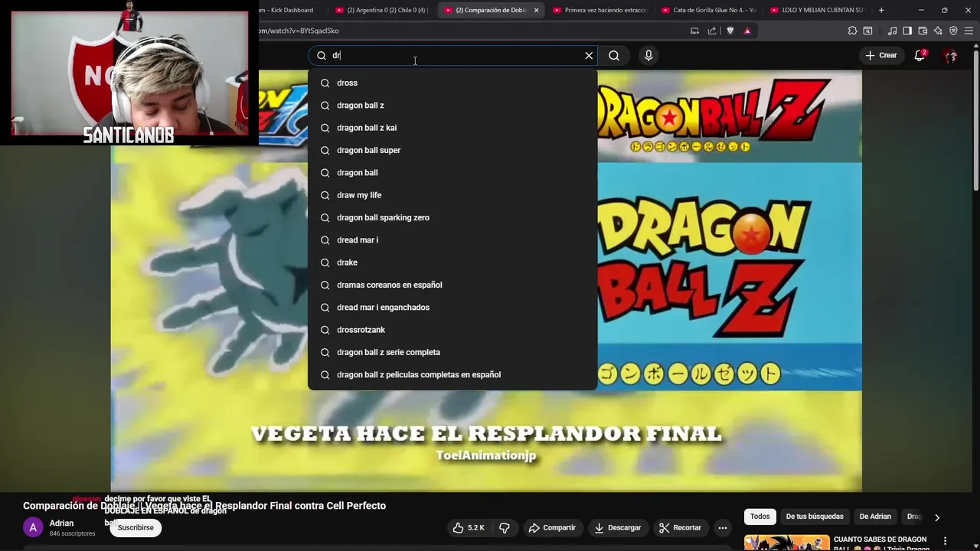Screen dimensions: 980x551
Task: Select the 'Todos' filter chip
Action: [x=760, y=517]
